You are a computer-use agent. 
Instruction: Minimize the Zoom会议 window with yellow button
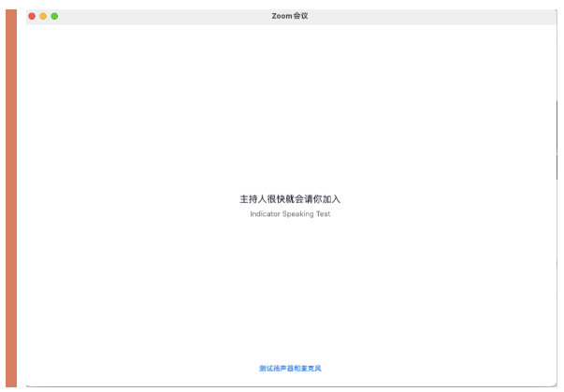43,17
